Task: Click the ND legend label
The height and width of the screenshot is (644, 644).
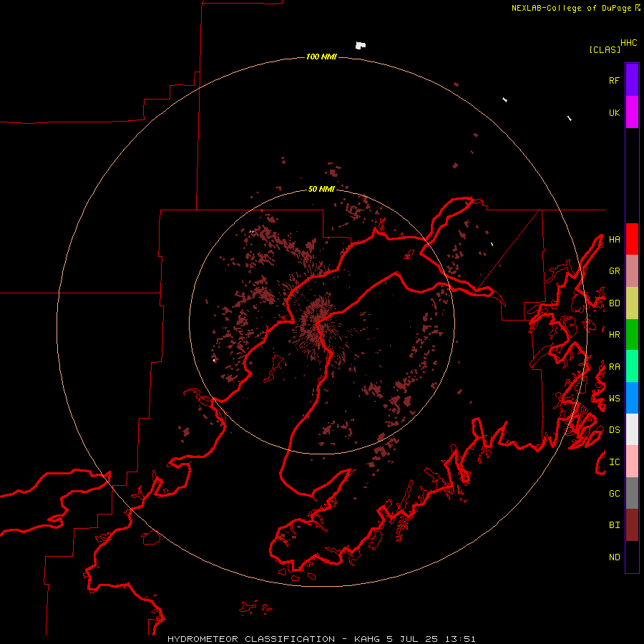Action: (615, 557)
